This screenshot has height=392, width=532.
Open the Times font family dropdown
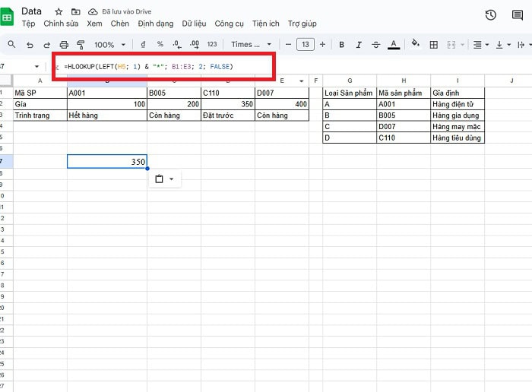pos(251,45)
